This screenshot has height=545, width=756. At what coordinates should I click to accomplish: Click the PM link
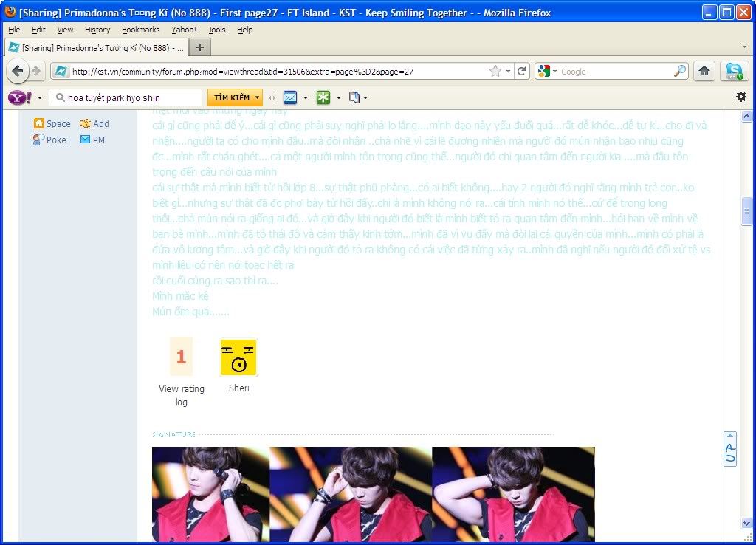point(99,140)
